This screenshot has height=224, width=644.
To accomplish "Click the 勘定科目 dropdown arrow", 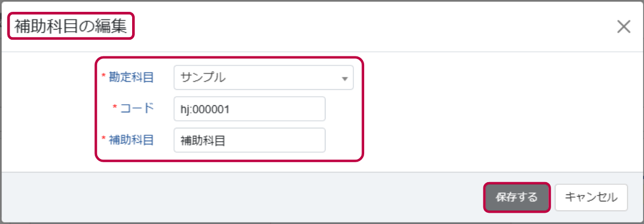I will pyautogui.click(x=345, y=79).
